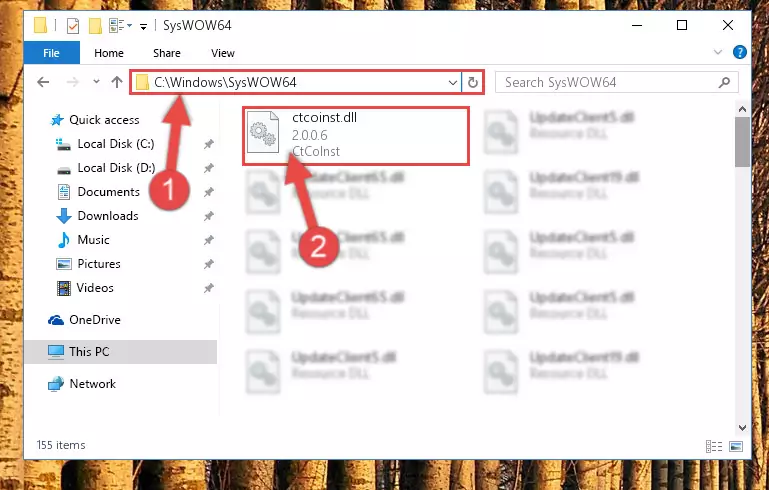This screenshot has width=769, height=490.
Task: Click the Back navigation arrow
Action: [43, 82]
